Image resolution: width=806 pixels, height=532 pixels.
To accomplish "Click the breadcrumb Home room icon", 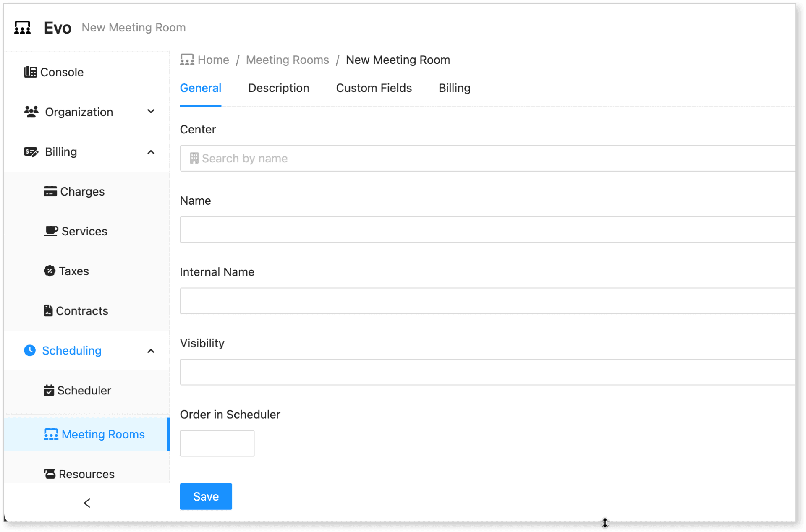I will [x=187, y=60].
